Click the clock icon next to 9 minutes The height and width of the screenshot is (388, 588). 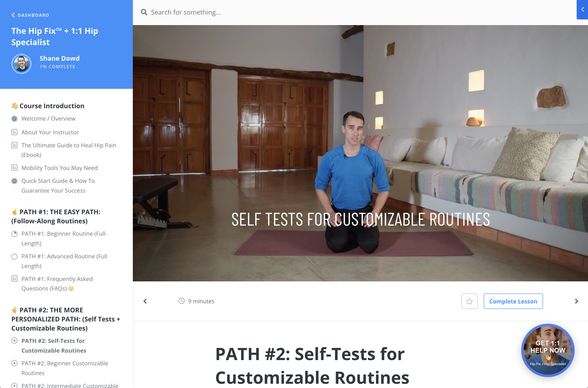(x=182, y=301)
